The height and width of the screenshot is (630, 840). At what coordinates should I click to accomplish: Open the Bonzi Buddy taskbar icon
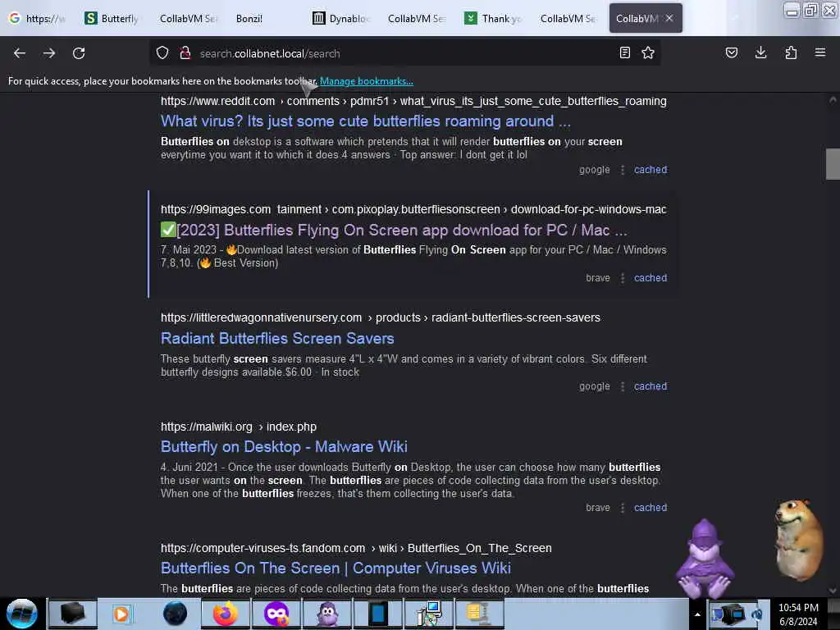pos(327,614)
